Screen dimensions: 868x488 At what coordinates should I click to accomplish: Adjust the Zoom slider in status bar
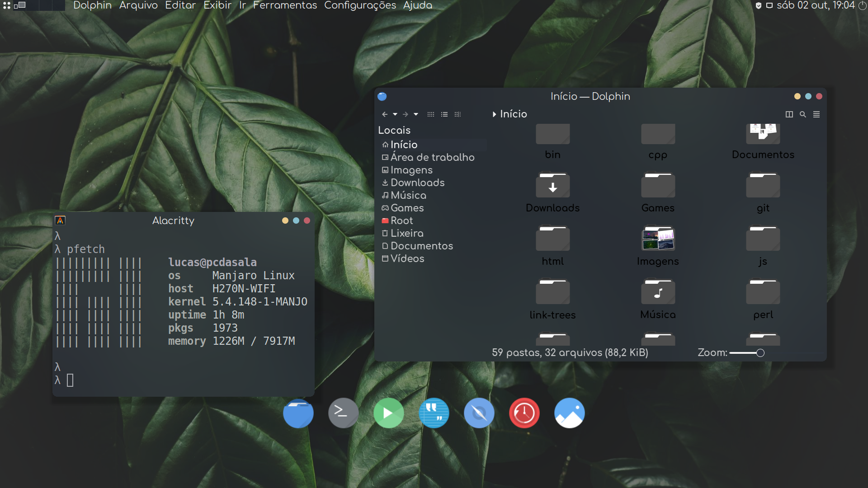coord(760,353)
